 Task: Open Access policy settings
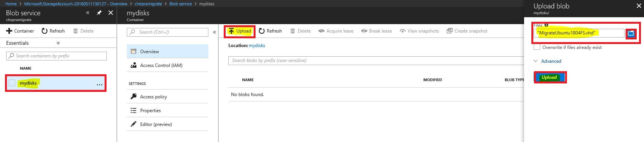pyautogui.click(x=167, y=97)
